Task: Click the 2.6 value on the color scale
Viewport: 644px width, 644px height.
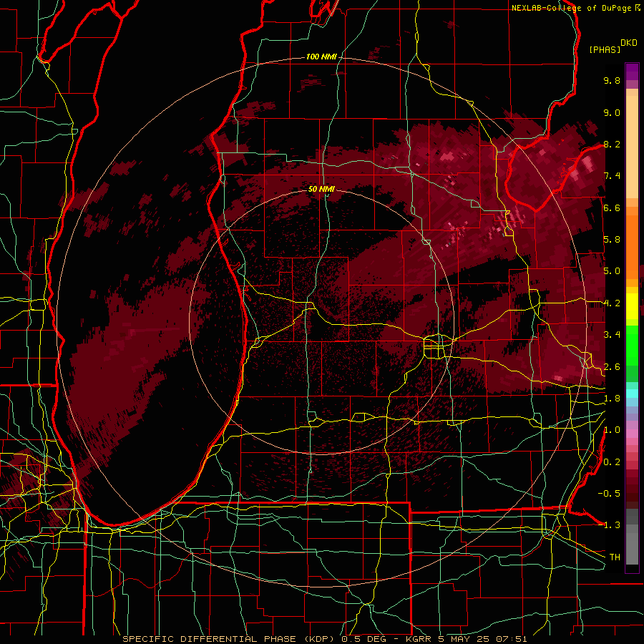Action: [612, 367]
